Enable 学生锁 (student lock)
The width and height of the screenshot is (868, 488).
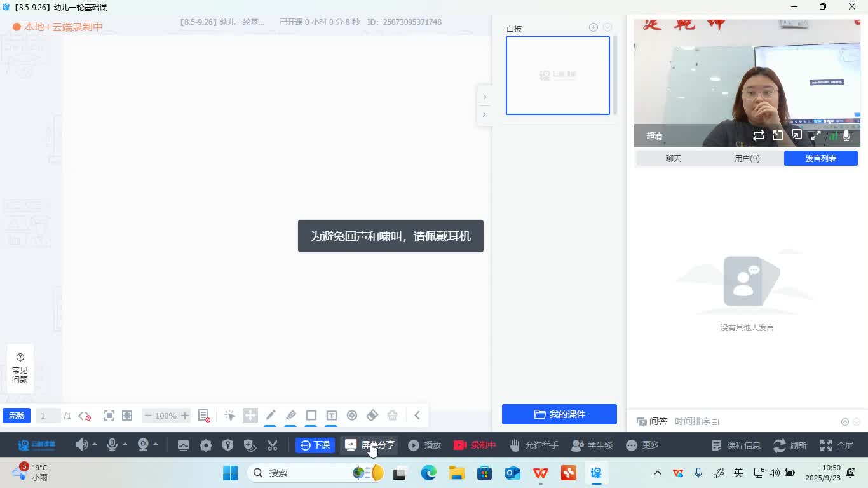[592, 445]
